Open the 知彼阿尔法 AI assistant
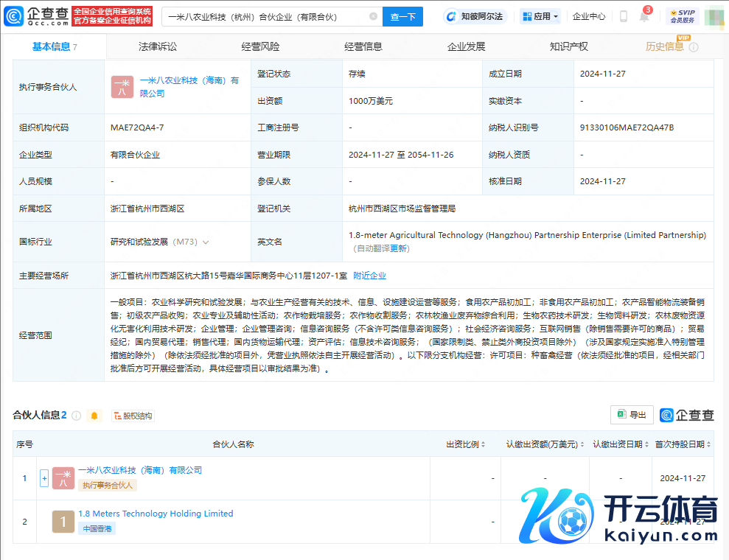 [476, 16]
